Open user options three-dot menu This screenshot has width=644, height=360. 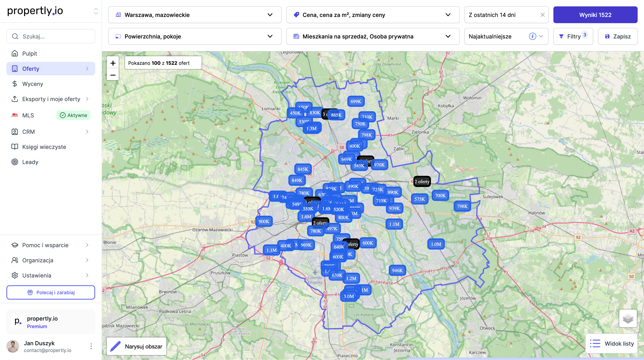tap(91, 346)
